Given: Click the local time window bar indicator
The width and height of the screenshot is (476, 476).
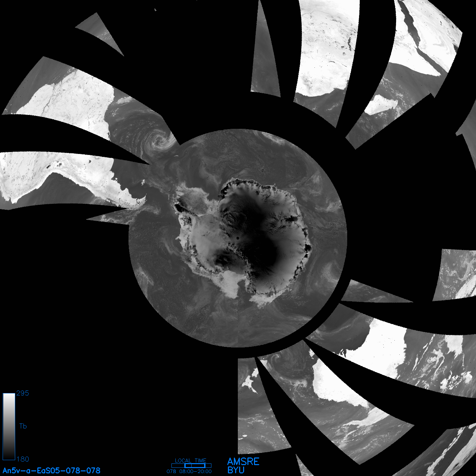Looking at the screenshot, I should pos(191,465).
